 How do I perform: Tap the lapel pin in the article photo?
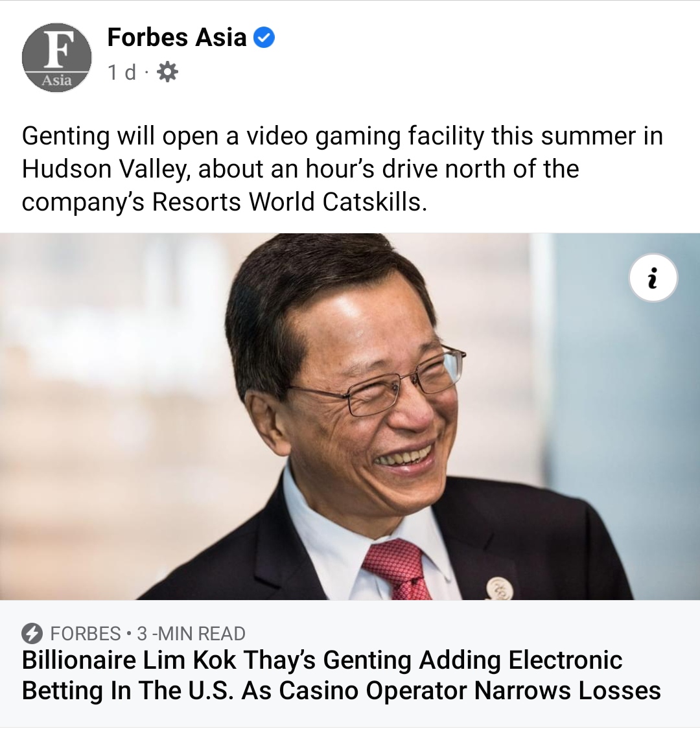tap(500, 589)
